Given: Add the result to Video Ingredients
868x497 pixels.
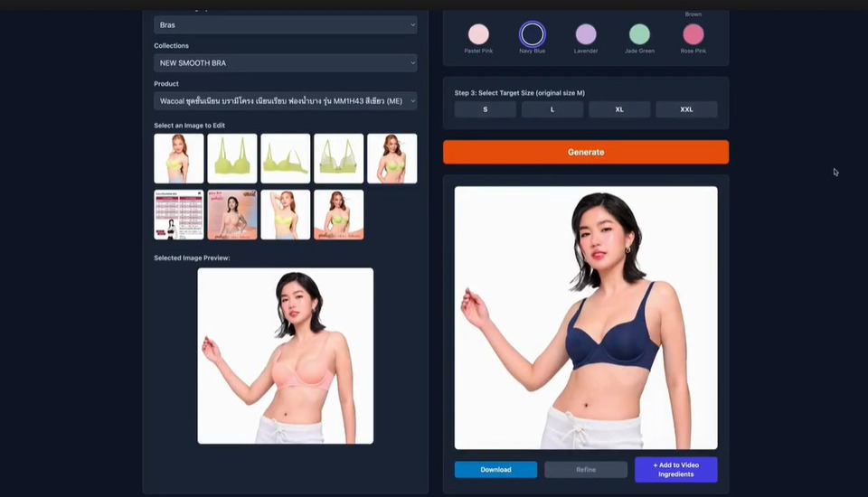Looking at the screenshot, I should 675,469.
